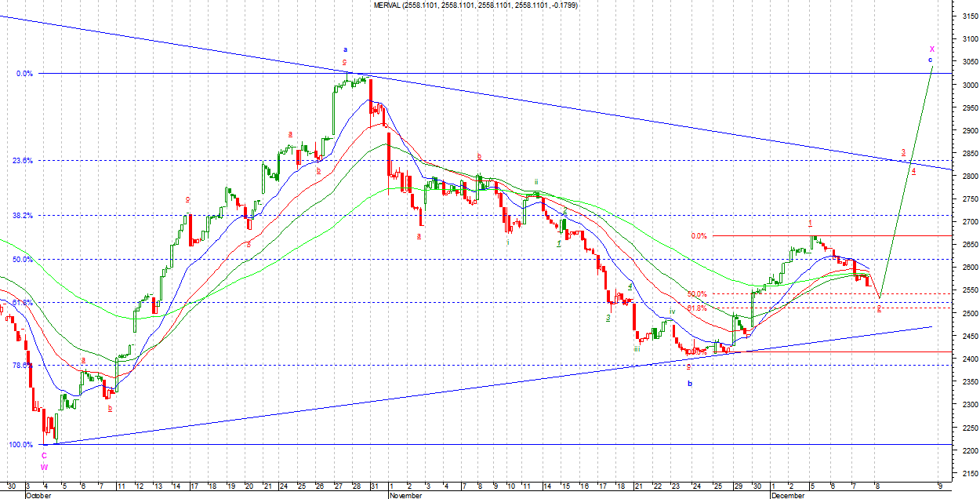
Task: Select the red wave 3 label
Action: (x=903, y=152)
